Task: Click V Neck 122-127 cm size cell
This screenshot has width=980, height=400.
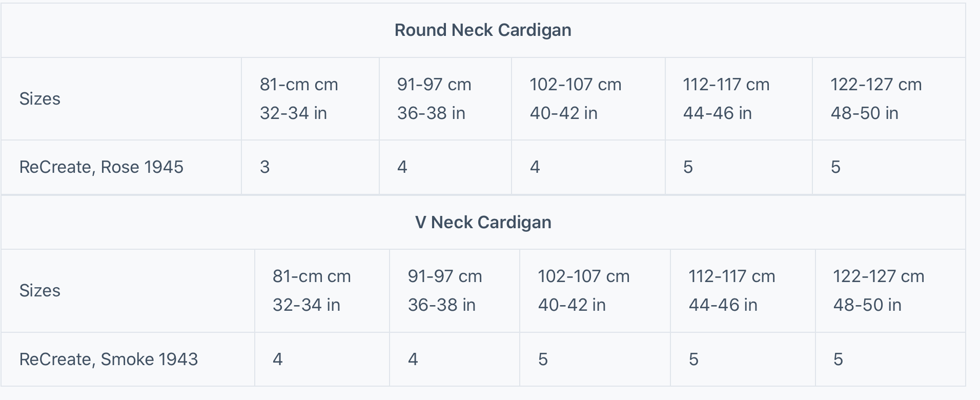Action: pos(879,290)
